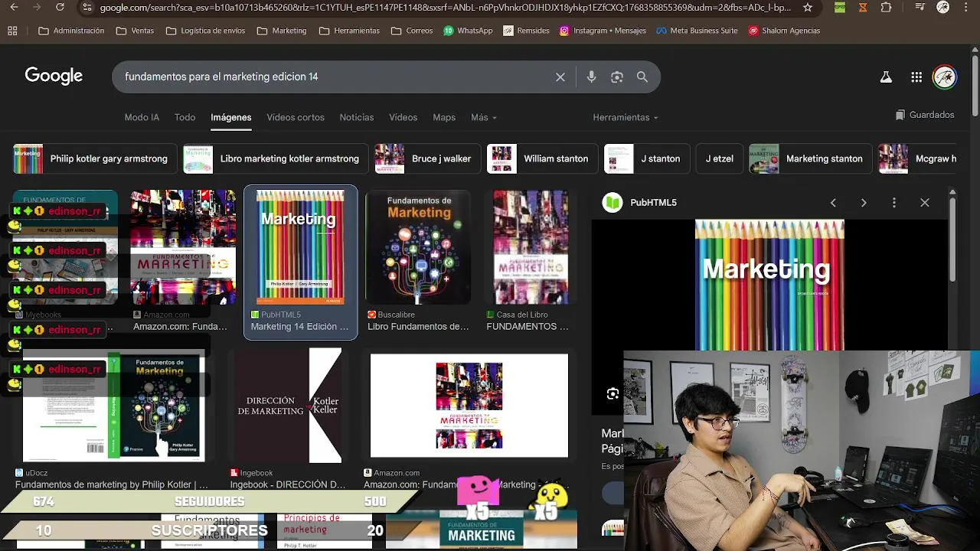
Task: Open more options in preview panel
Action: click(894, 203)
